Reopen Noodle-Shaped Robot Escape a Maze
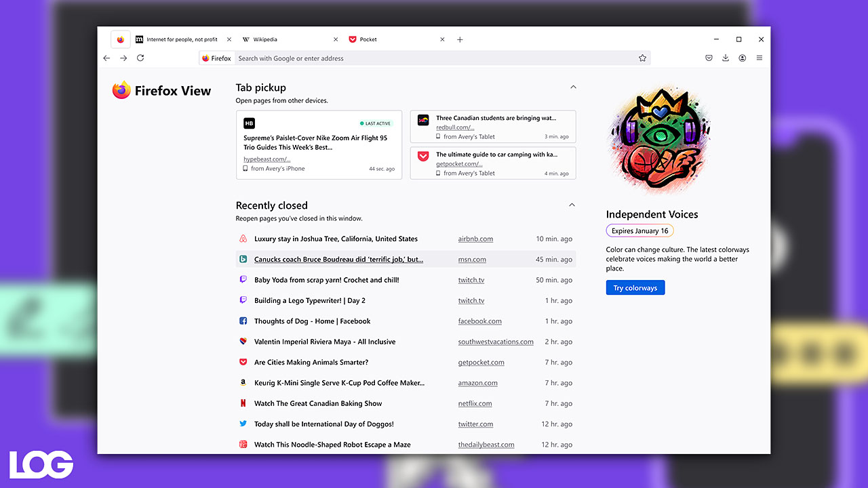The height and width of the screenshot is (488, 868). pos(332,445)
